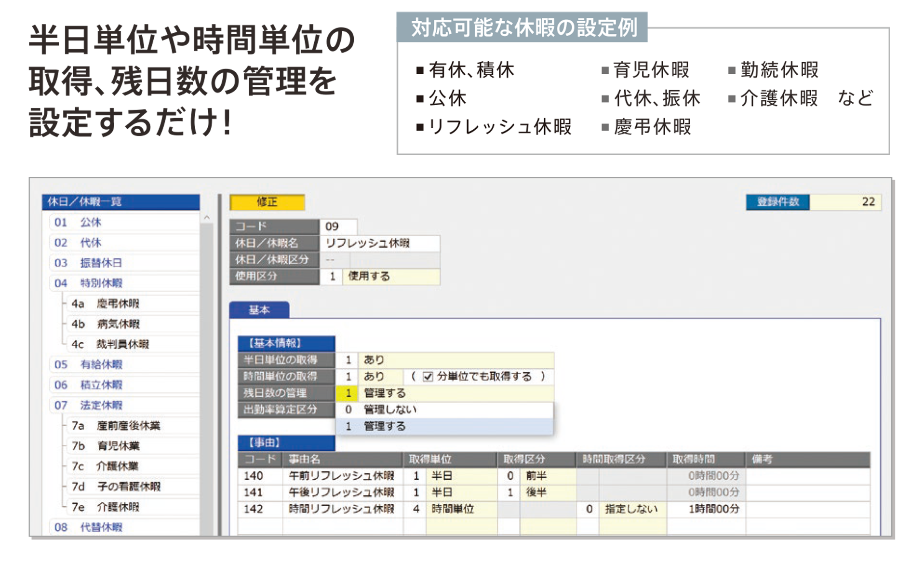
Task: Select 07 法定休暇 list entry
Action: click(124, 405)
